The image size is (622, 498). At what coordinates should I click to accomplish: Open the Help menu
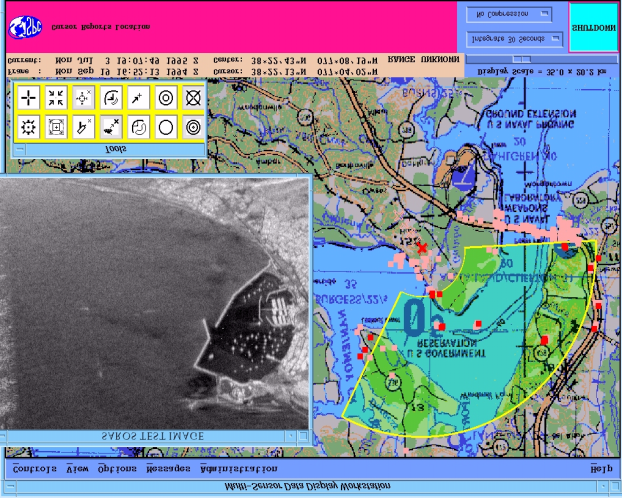601,469
